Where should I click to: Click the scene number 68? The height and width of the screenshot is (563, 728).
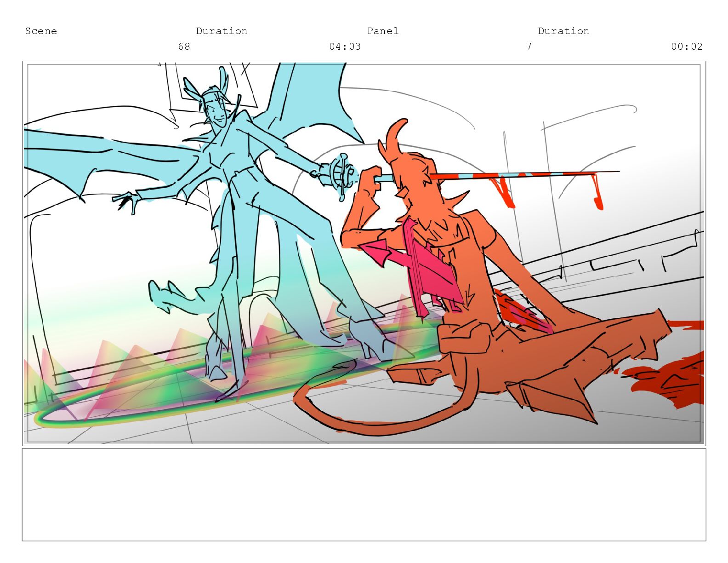pyautogui.click(x=184, y=46)
